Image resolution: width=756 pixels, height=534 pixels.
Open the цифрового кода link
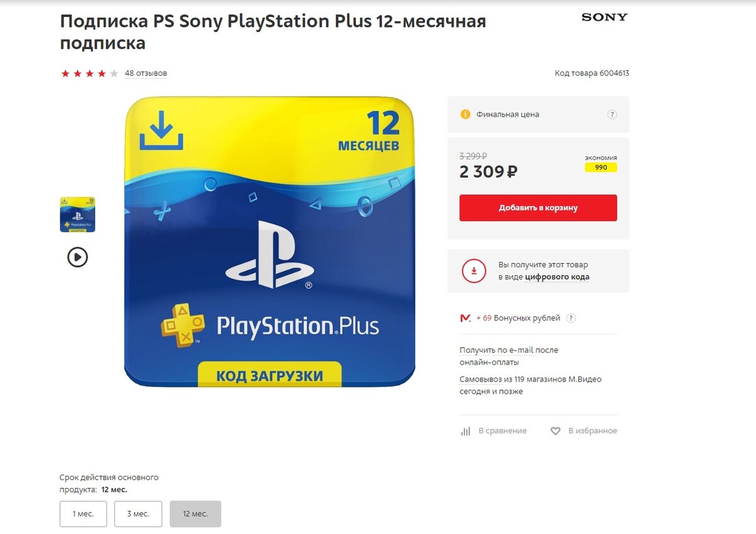coord(558,276)
